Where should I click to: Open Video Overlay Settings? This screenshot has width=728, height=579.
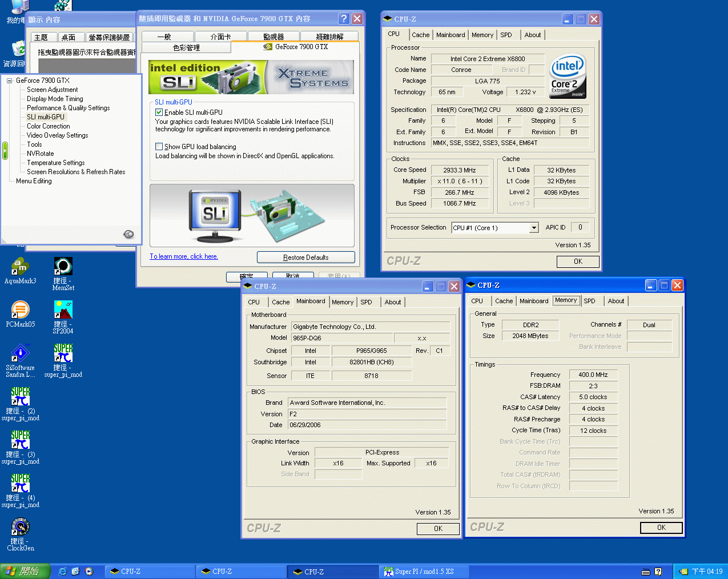coord(57,135)
